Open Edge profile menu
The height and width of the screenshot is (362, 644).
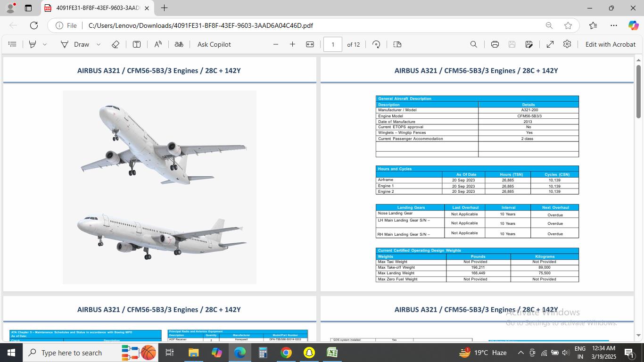(10, 8)
